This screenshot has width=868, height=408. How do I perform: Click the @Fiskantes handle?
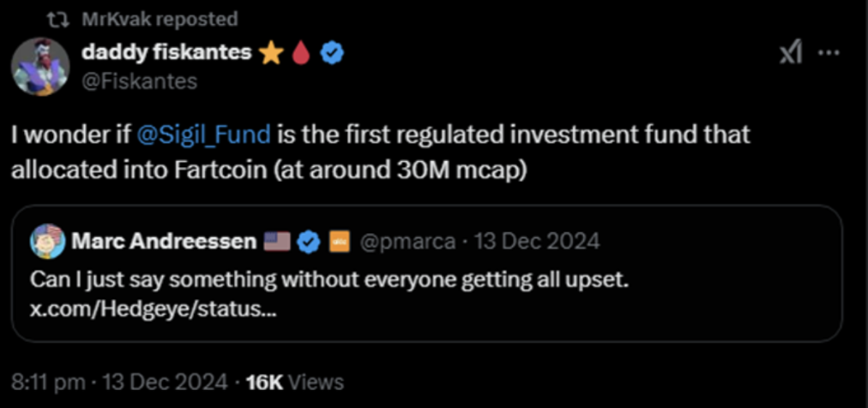pyautogui.click(x=140, y=81)
